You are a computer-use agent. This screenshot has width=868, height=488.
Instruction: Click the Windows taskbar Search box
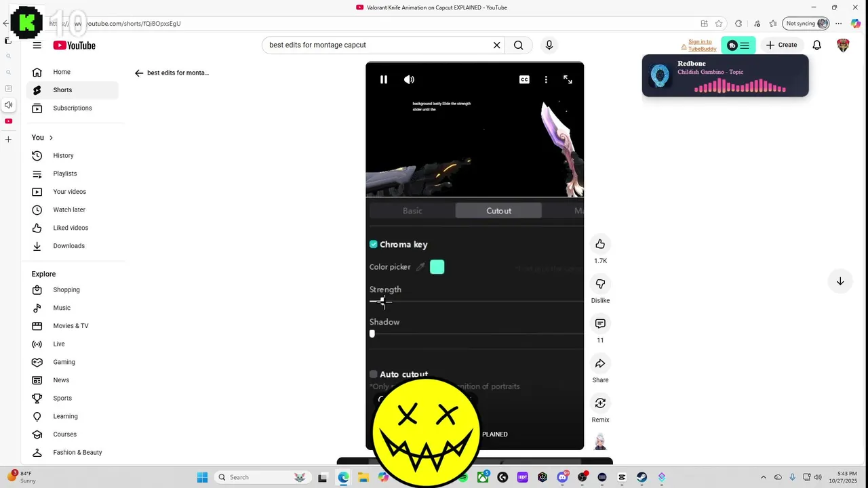[262, 477]
